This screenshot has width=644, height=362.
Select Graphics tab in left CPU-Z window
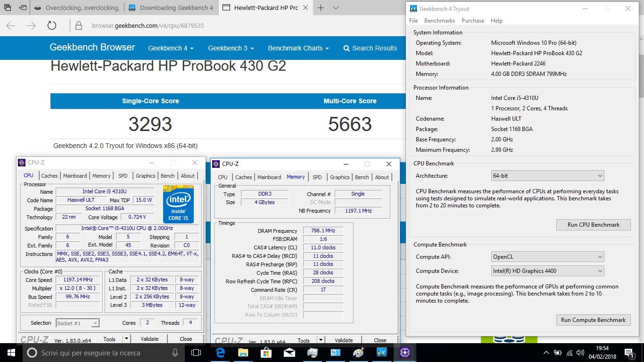146,176
